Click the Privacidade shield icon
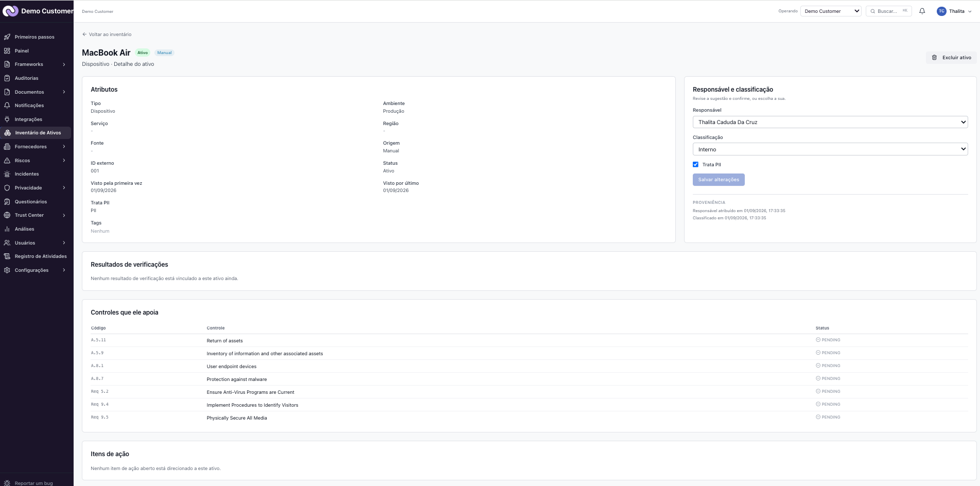Image resolution: width=980 pixels, height=486 pixels. pos(7,188)
